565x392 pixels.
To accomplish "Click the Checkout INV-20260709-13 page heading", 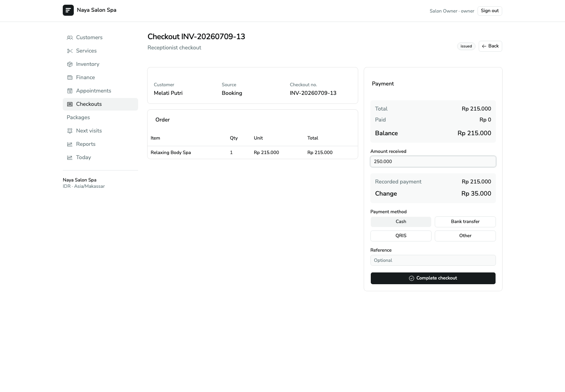I will point(196,36).
